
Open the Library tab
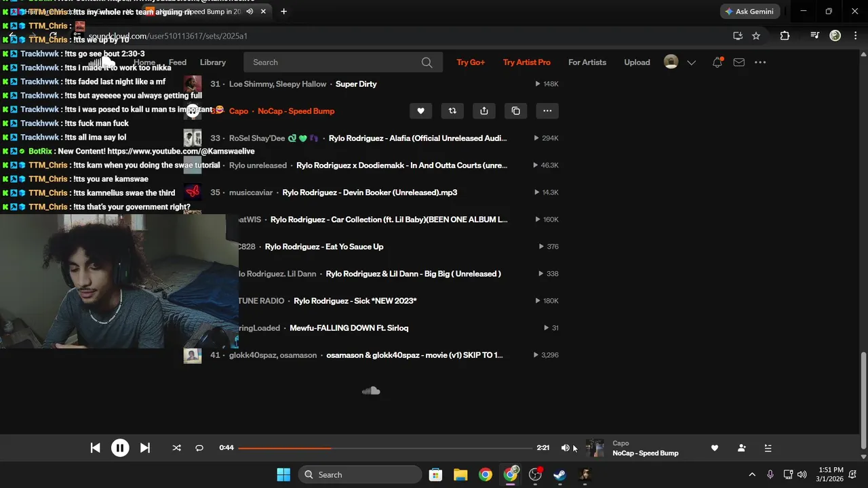[213, 62]
